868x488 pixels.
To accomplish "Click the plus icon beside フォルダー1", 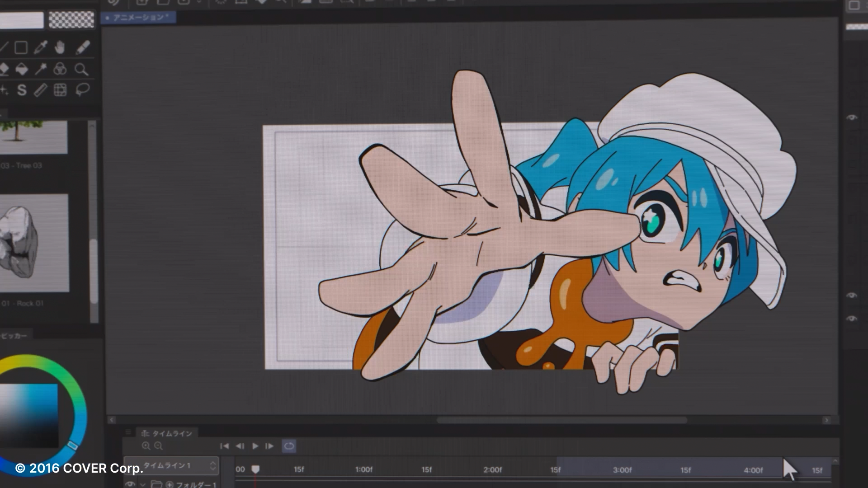I will (170, 484).
